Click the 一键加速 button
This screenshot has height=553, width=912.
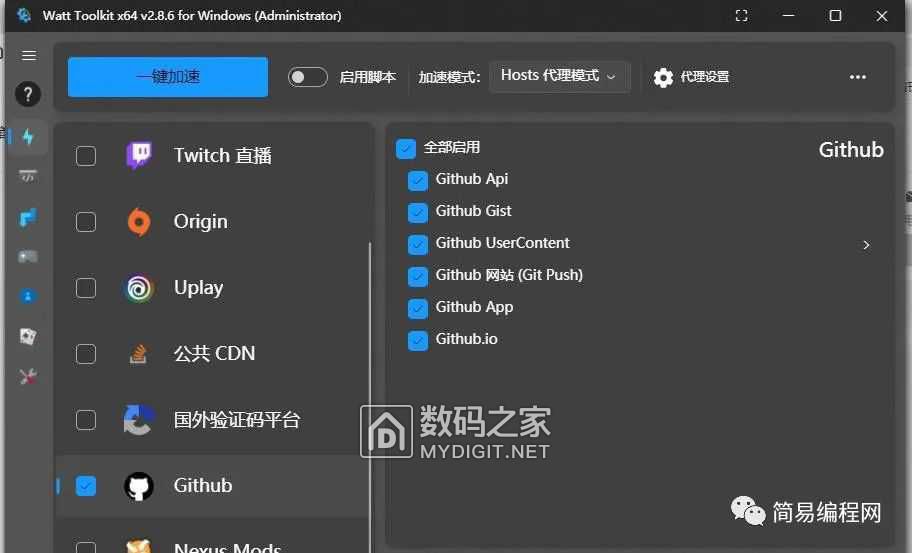[168, 77]
